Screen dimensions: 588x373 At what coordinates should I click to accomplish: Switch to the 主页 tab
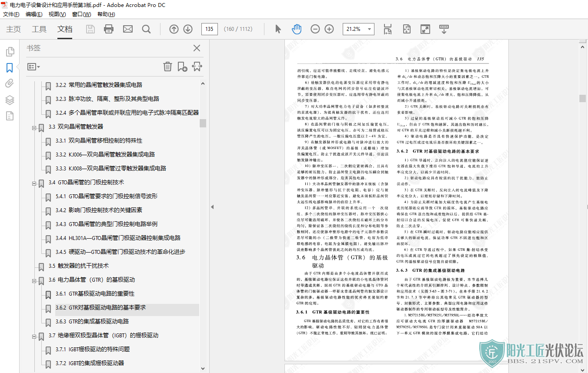pyautogui.click(x=13, y=29)
